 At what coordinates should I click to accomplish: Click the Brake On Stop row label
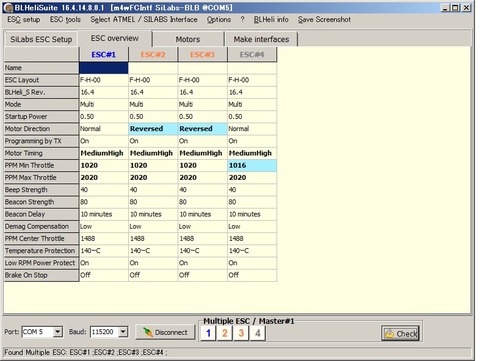pos(41,275)
